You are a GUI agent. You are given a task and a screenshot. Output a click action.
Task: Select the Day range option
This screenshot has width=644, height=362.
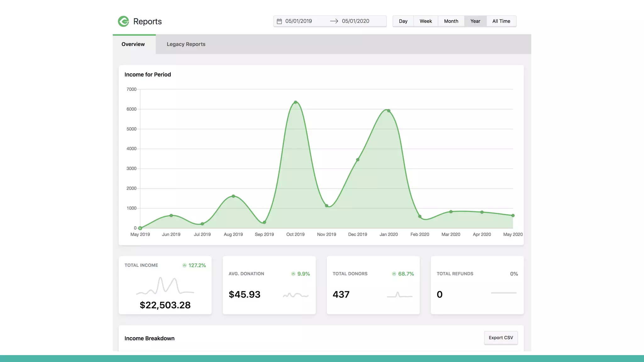click(403, 21)
